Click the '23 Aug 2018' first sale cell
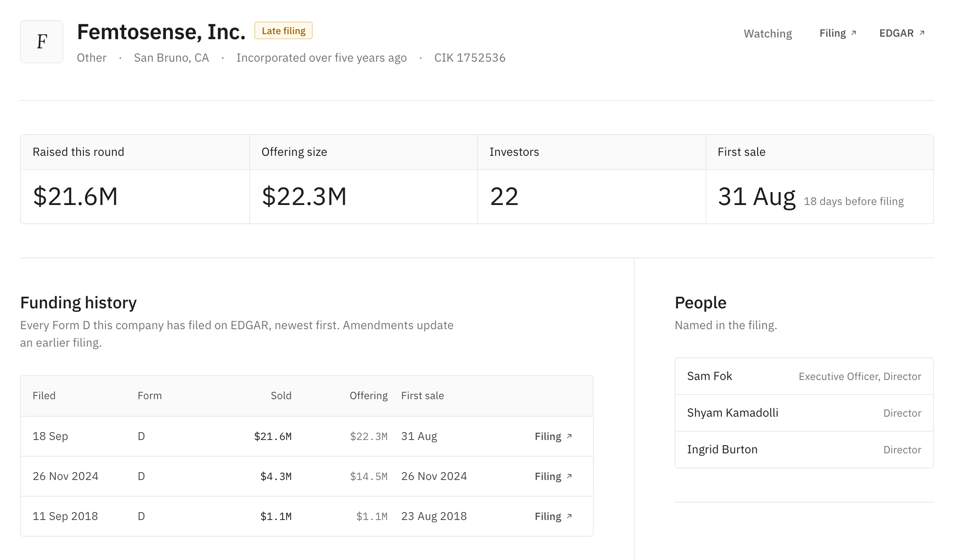The width and height of the screenshot is (954, 560). click(434, 516)
